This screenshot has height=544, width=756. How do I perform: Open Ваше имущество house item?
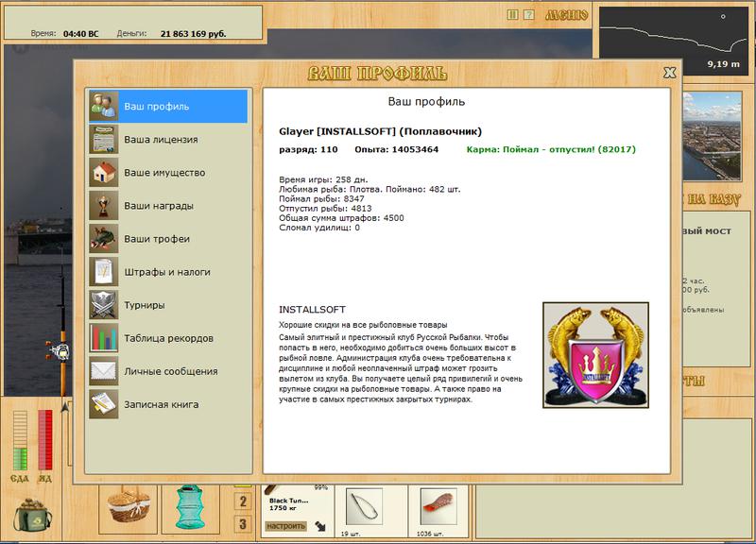[168, 173]
